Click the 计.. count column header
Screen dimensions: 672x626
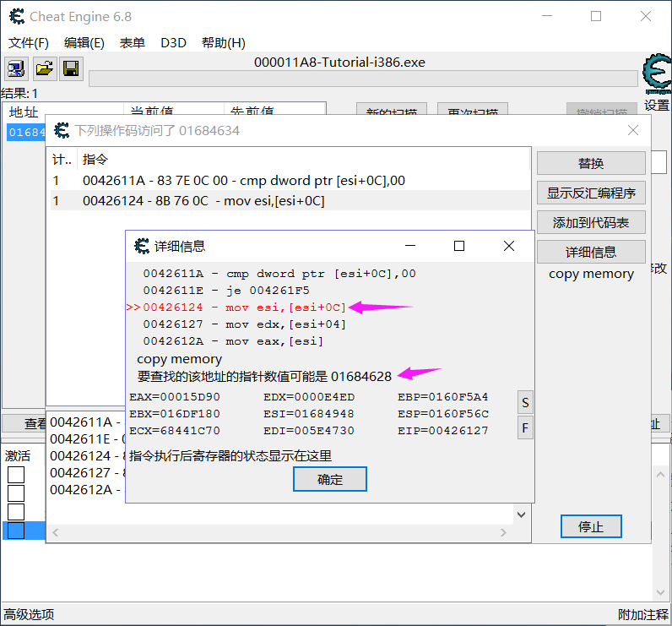[x=62, y=160]
